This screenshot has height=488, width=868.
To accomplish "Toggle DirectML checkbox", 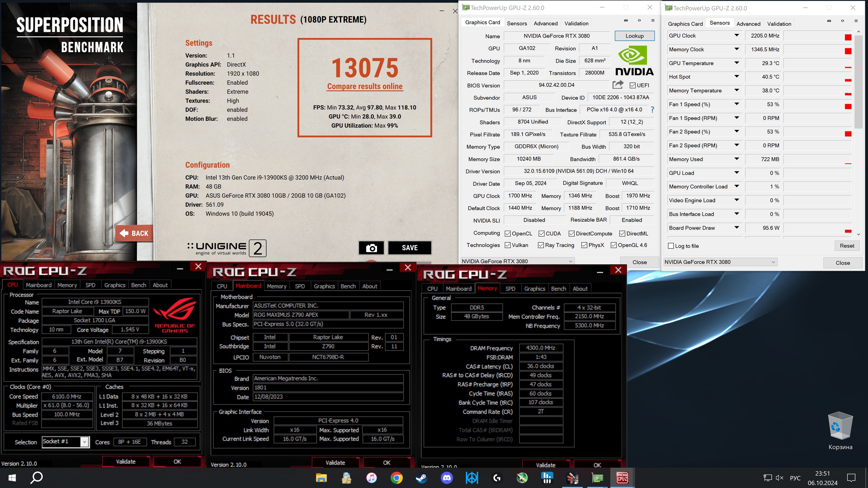I will coord(622,233).
